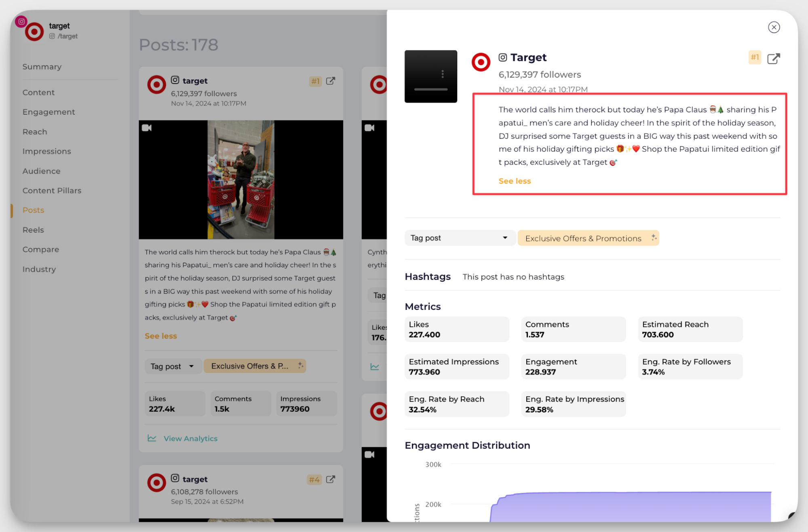Image resolution: width=808 pixels, height=532 pixels.
Task: Click video icon on bottom second-column post
Action: [x=369, y=454]
